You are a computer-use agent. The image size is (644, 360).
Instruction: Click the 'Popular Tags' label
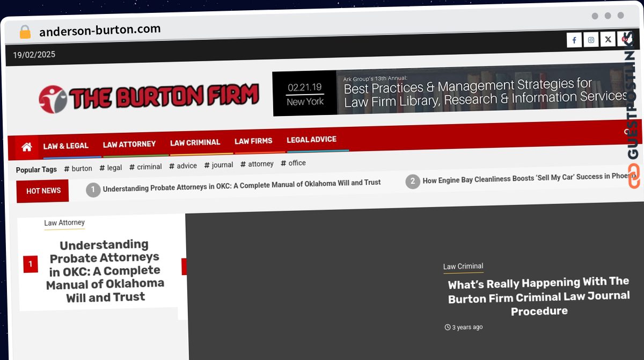(x=36, y=170)
